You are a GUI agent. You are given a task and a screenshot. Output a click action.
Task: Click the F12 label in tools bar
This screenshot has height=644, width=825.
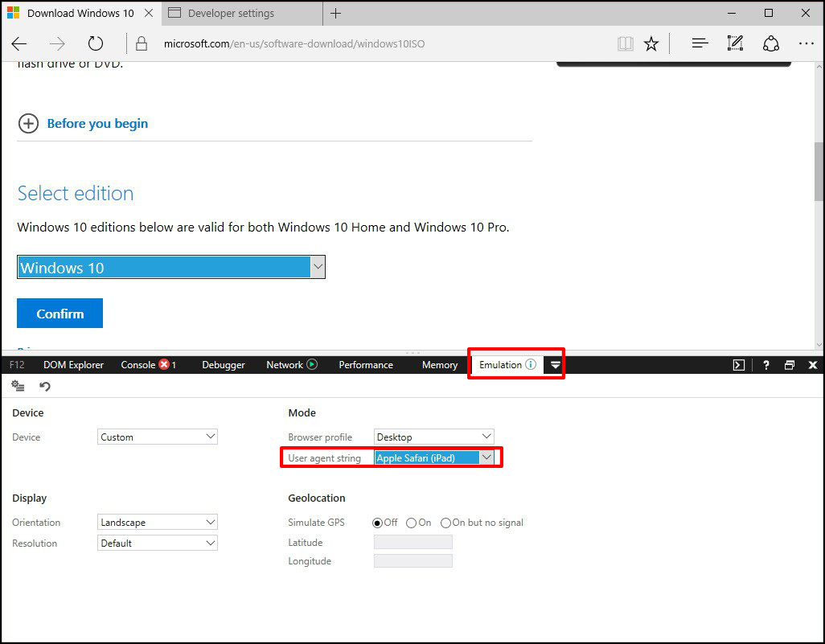(17, 365)
